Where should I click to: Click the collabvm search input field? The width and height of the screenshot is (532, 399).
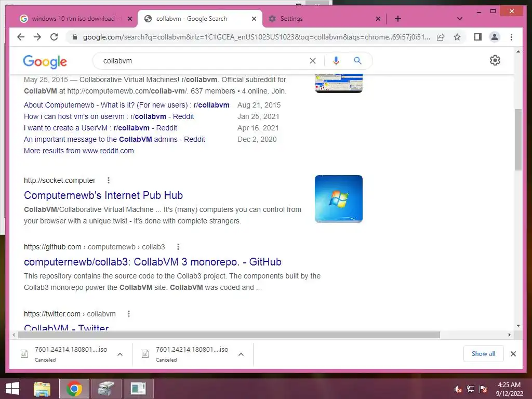click(x=204, y=61)
